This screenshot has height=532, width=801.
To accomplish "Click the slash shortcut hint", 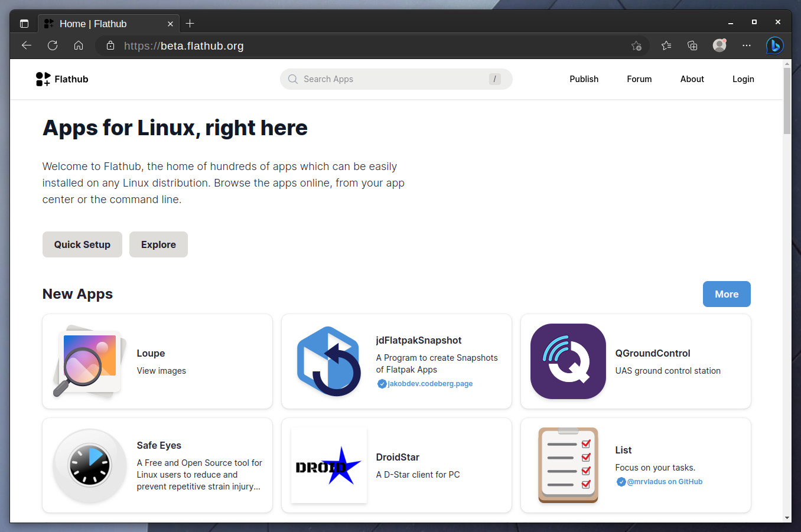I will point(495,79).
